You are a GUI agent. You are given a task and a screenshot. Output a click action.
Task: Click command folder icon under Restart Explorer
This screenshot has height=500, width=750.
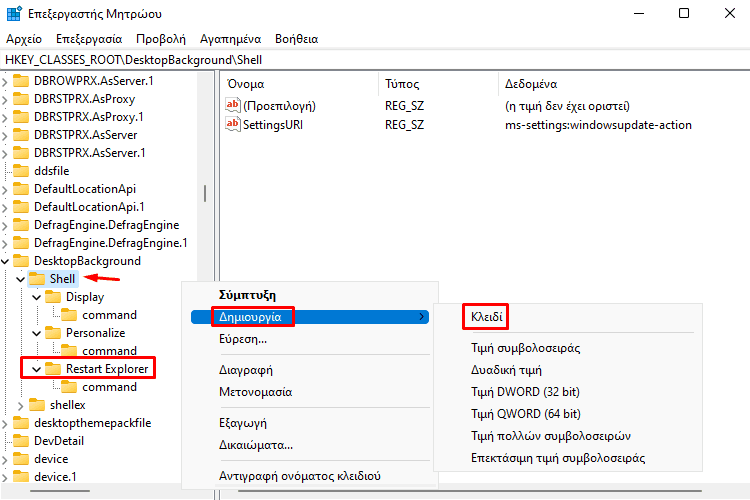coord(69,387)
